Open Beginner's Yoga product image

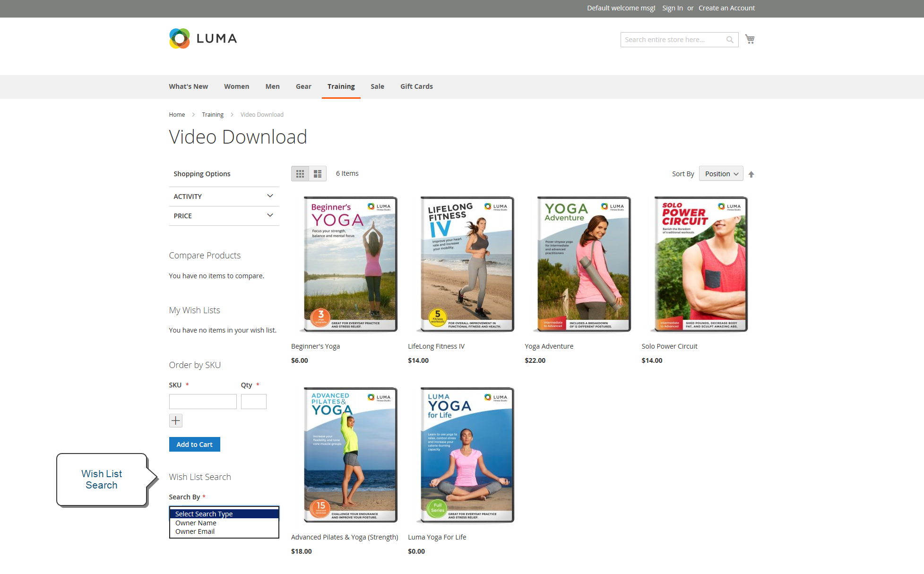tap(350, 265)
